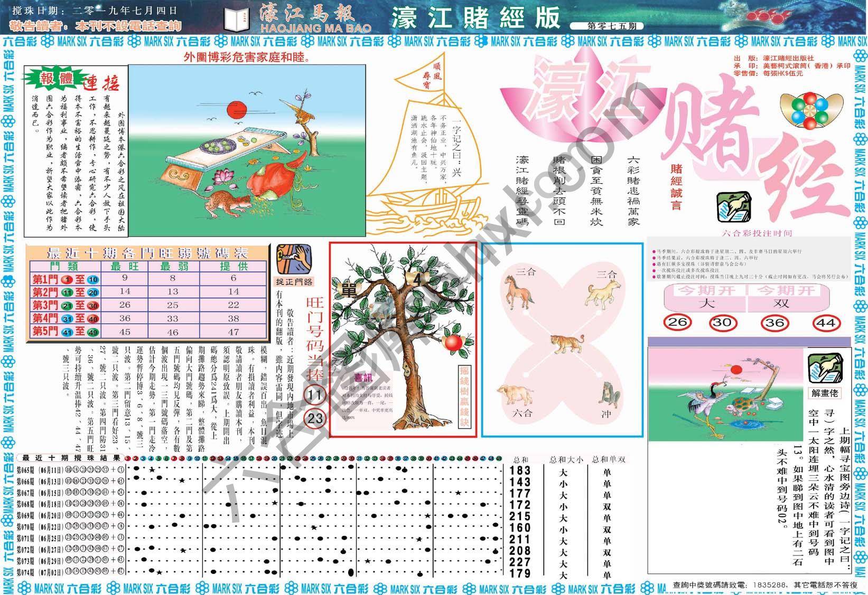Click the 最旺 column header
Screen dimensions: 868x595
pyautogui.click(x=124, y=267)
